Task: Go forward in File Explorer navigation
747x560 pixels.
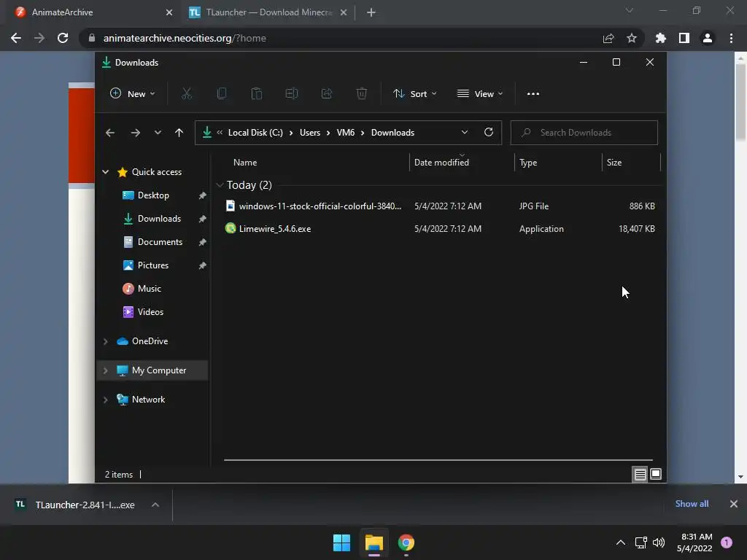Action: [135, 133]
